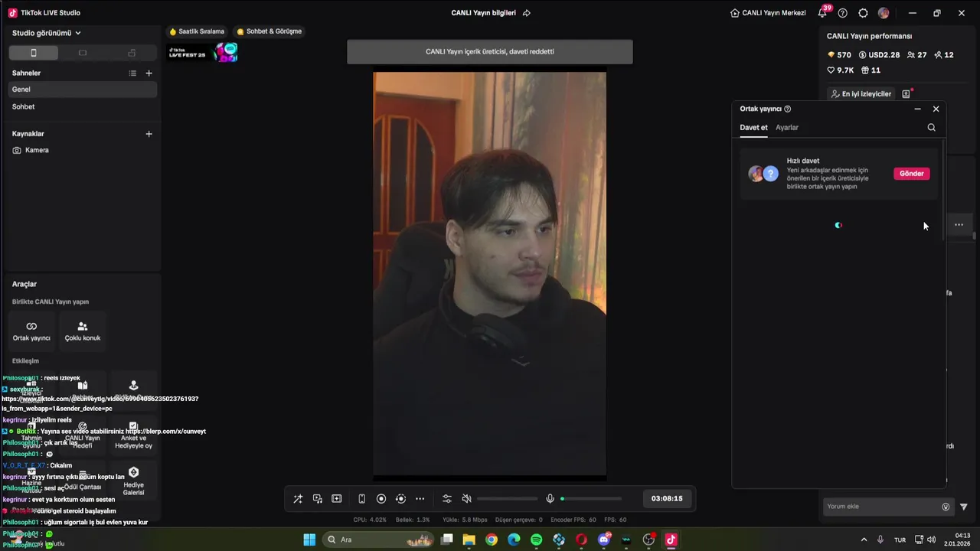980x551 pixels.
Task: Open the Hediye Galerisi tool
Action: [133, 481]
